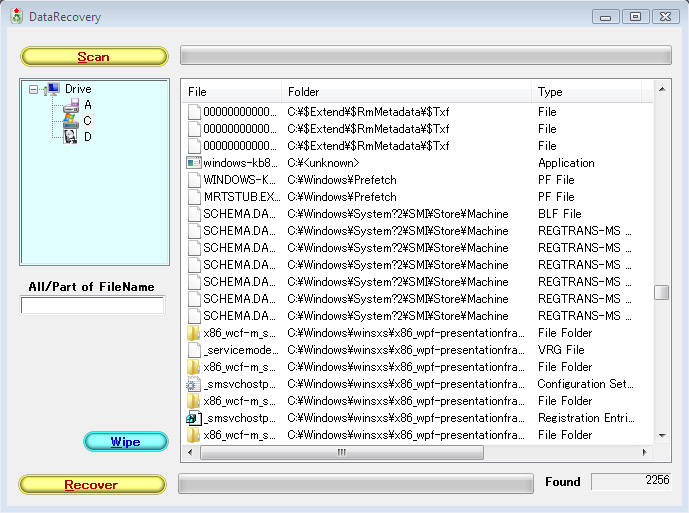689x513 pixels.
Task: Click the vertical scrollbar down arrow
Action: 661,435
